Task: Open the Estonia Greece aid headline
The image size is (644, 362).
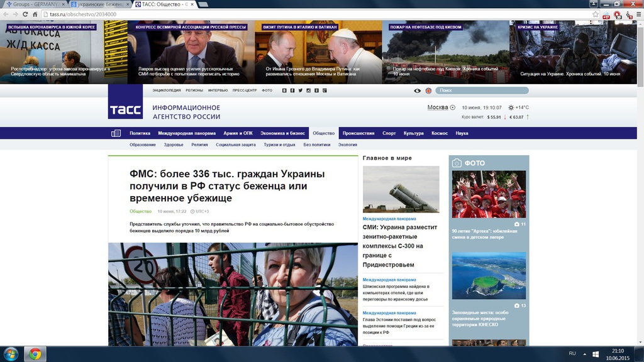Action: point(399,326)
